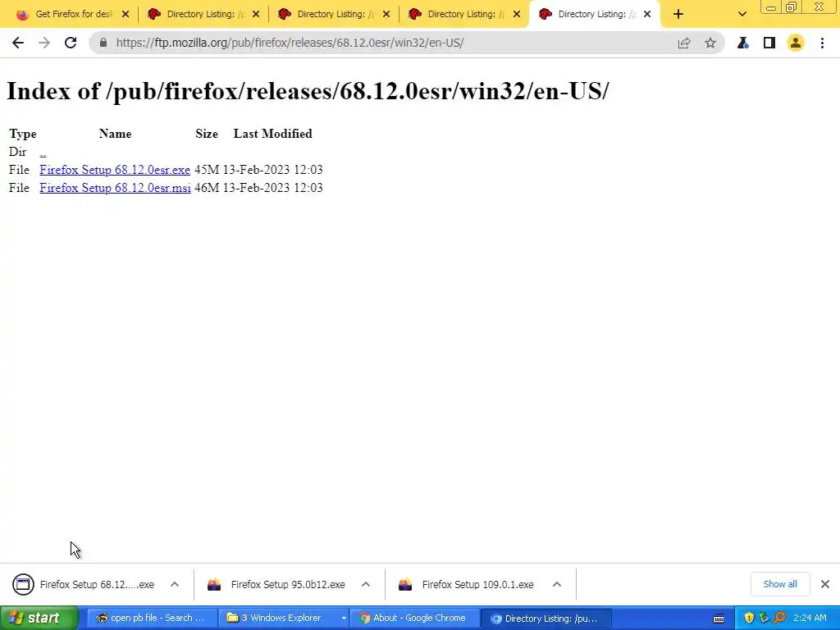Expand options for Firefox Setup 68.12 download
Image resolution: width=840 pixels, height=630 pixels.
coord(175,584)
